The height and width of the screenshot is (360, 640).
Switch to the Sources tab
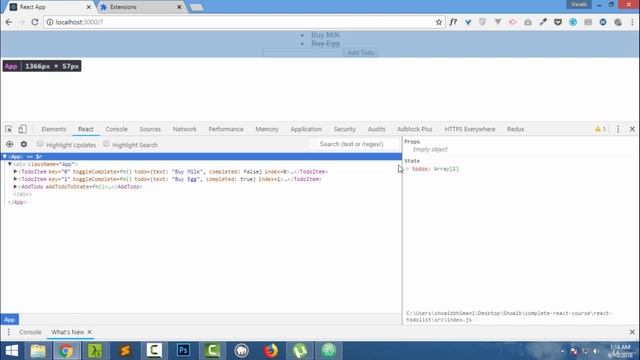pyautogui.click(x=150, y=129)
